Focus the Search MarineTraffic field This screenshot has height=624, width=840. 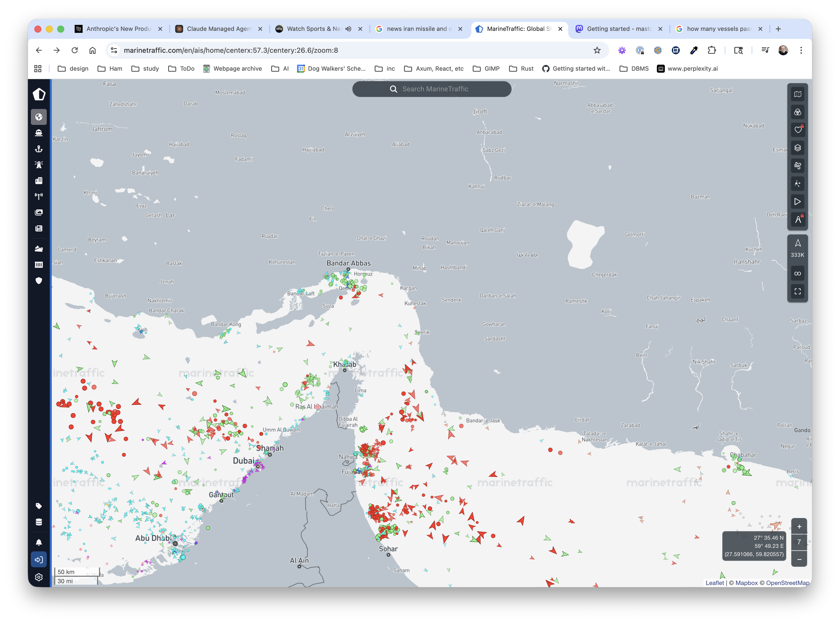pyautogui.click(x=432, y=89)
